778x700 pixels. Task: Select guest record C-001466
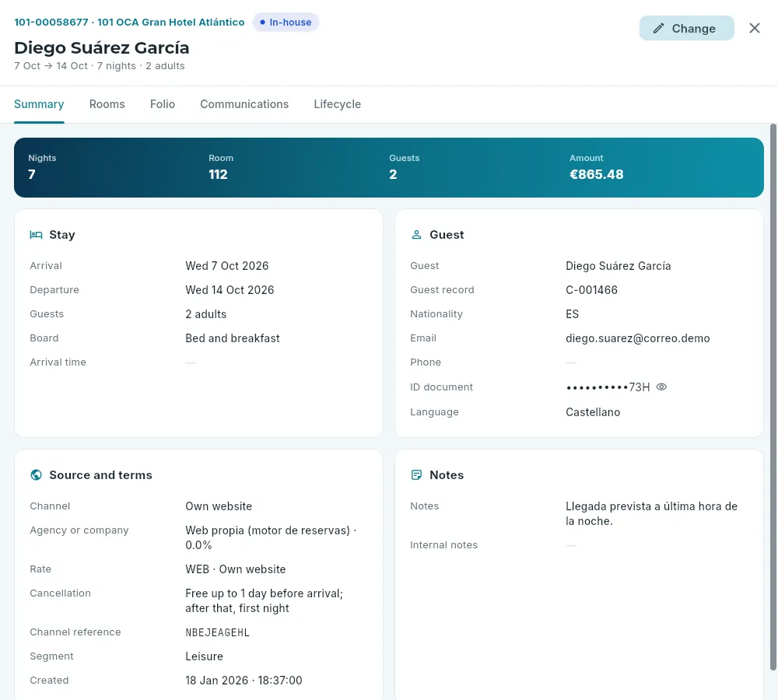tap(591, 290)
